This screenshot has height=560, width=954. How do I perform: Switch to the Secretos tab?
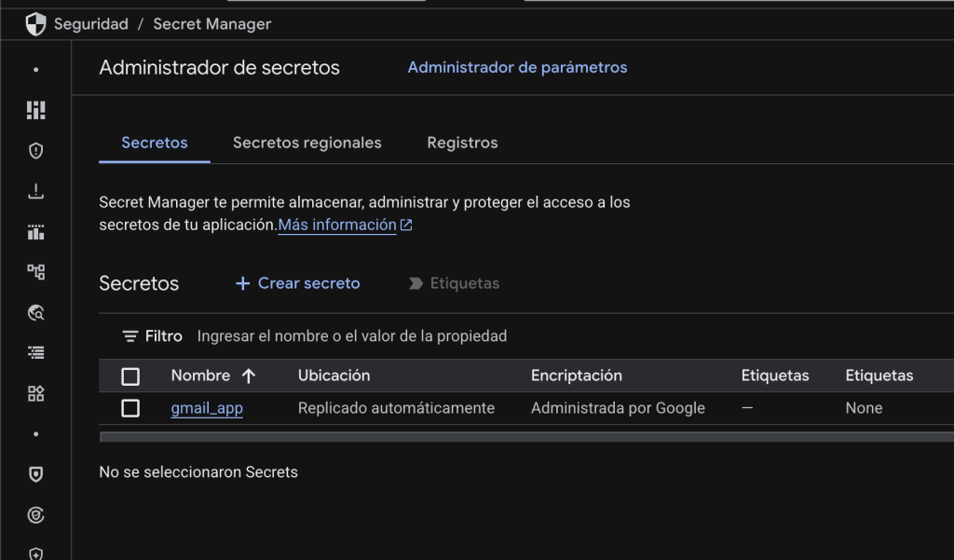[155, 143]
